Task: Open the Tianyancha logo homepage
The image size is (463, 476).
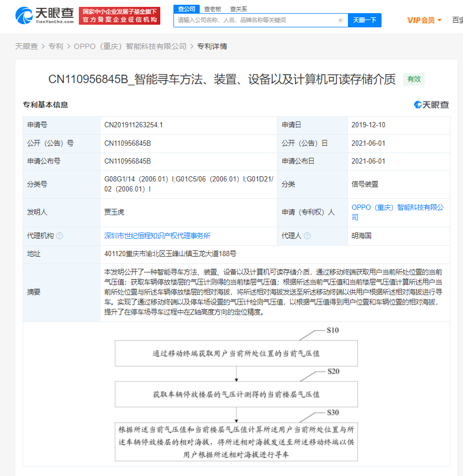Action: point(45,15)
